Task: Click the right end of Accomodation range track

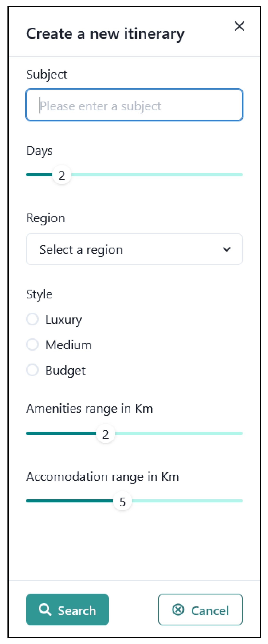Action: tap(240, 501)
